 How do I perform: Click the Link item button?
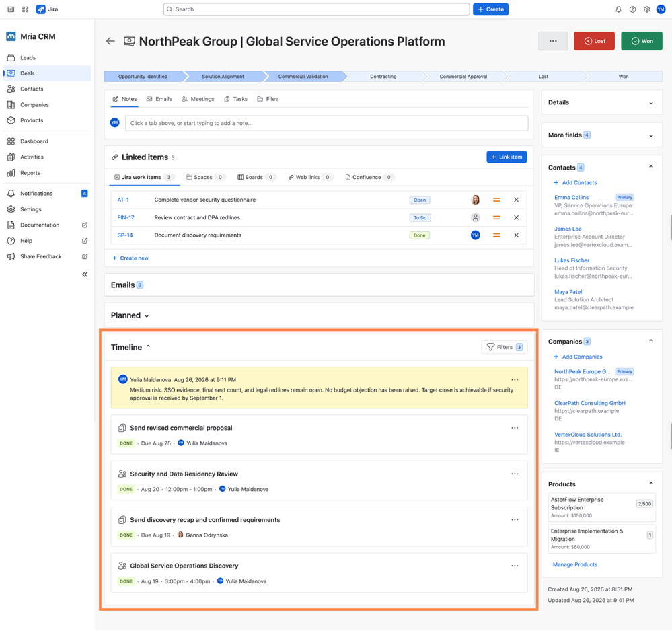[x=507, y=157]
